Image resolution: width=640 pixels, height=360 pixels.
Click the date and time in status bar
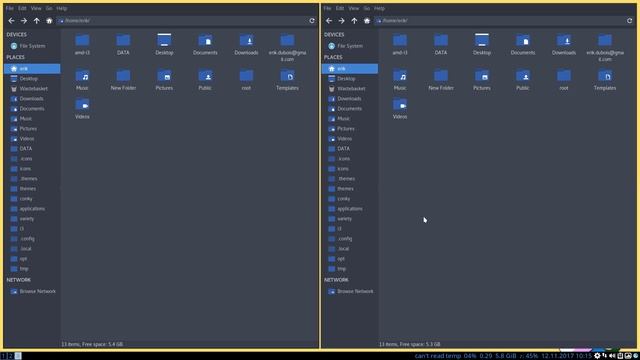tap(566, 356)
